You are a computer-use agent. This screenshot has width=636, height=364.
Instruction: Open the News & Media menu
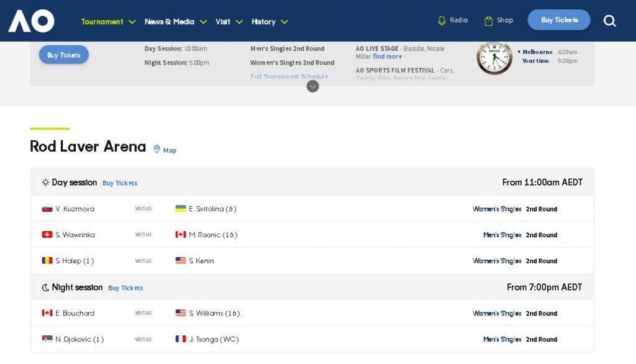coord(170,22)
